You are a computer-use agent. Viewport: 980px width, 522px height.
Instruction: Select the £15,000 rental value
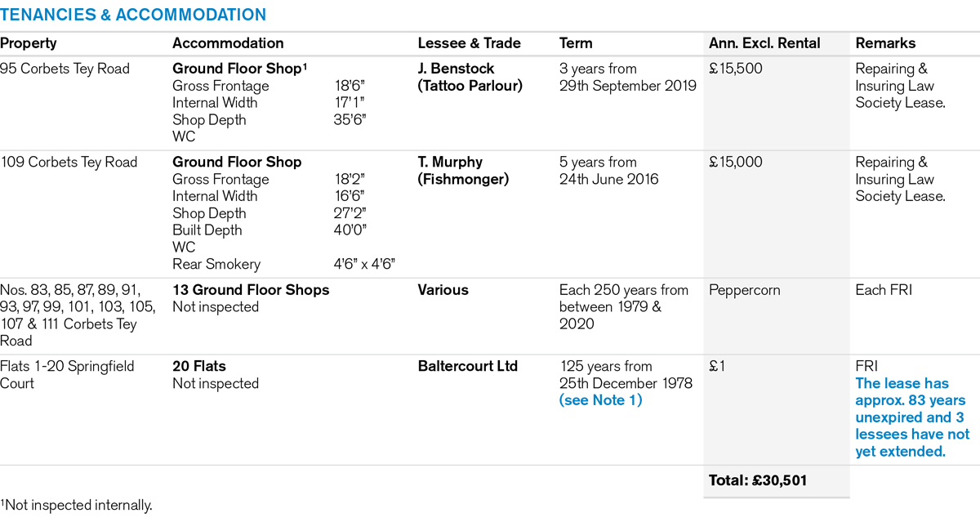coord(736,162)
